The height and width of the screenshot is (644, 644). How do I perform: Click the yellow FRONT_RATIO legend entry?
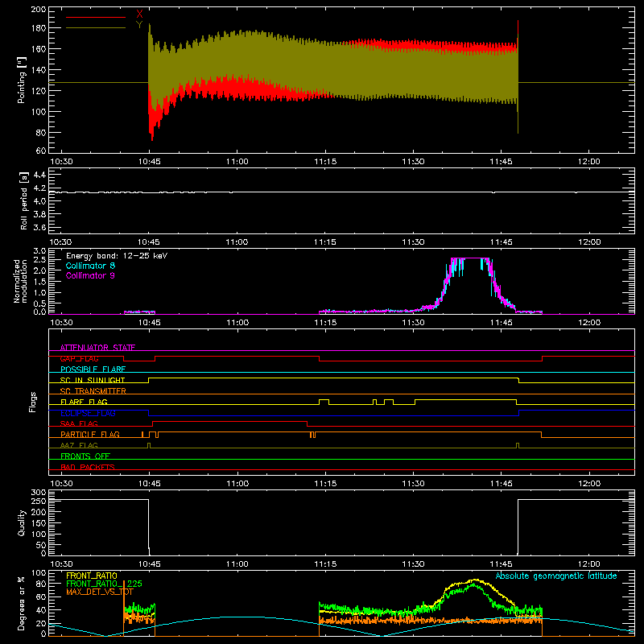tap(92, 576)
